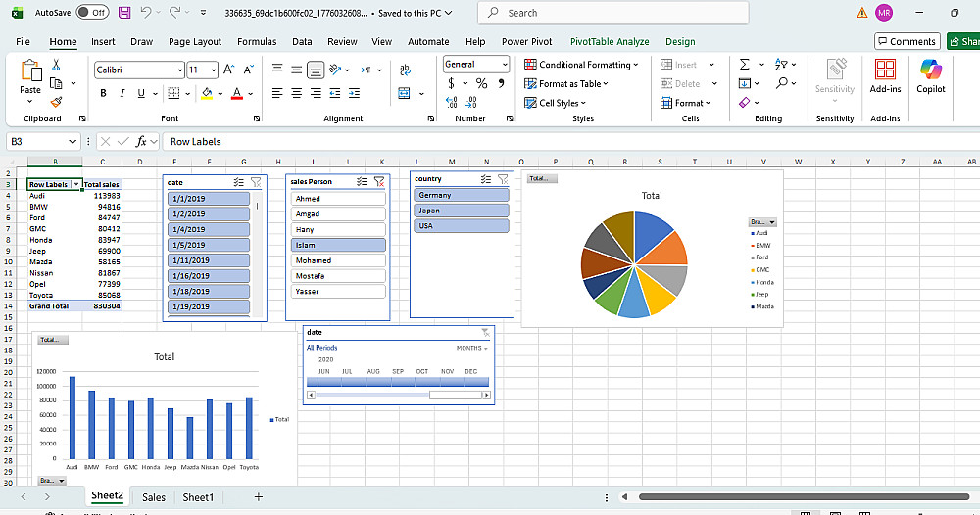Click the Merge & Center icon

405,94
